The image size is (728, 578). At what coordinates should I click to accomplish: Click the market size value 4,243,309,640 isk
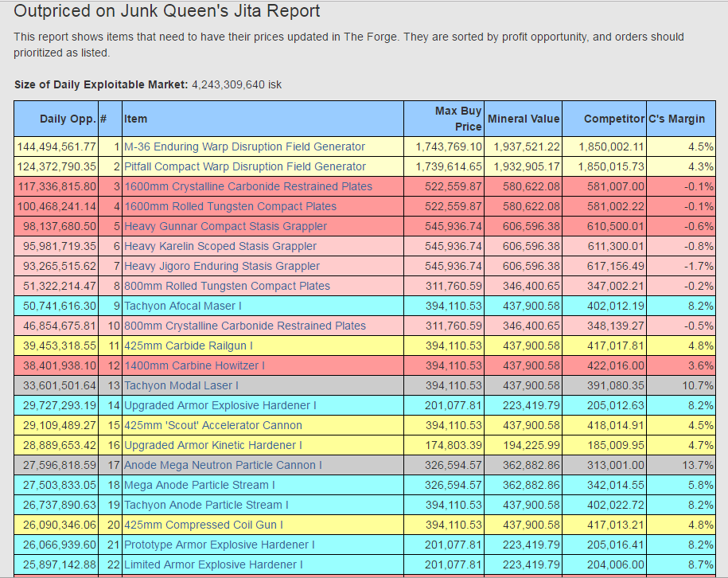coord(237,85)
